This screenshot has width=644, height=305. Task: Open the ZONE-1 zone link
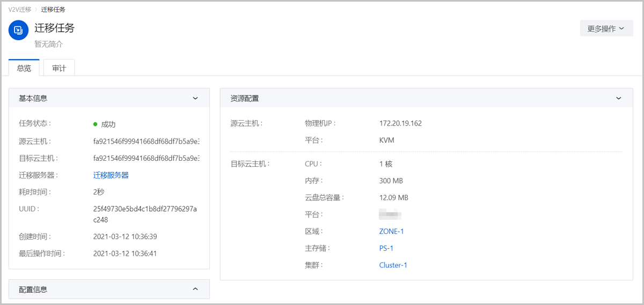click(x=391, y=232)
